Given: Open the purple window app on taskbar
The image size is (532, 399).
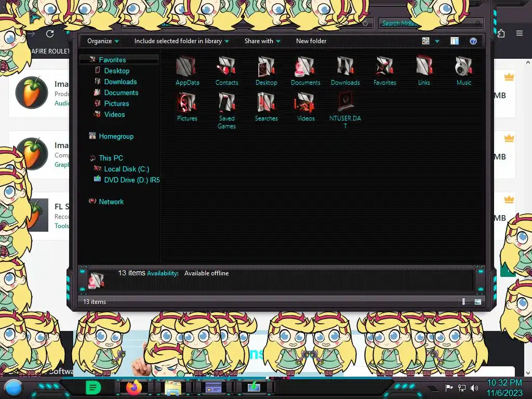Looking at the screenshot, I should (x=214, y=388).
